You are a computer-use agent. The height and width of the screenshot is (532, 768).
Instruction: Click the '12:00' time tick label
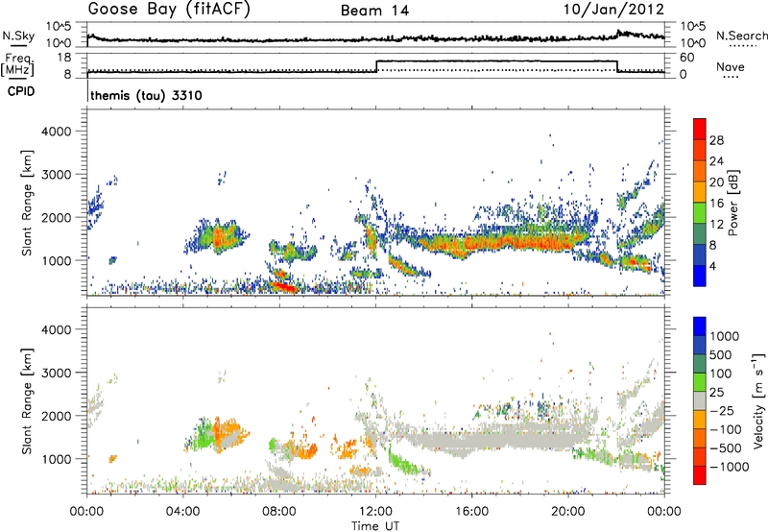pos(375,512)
